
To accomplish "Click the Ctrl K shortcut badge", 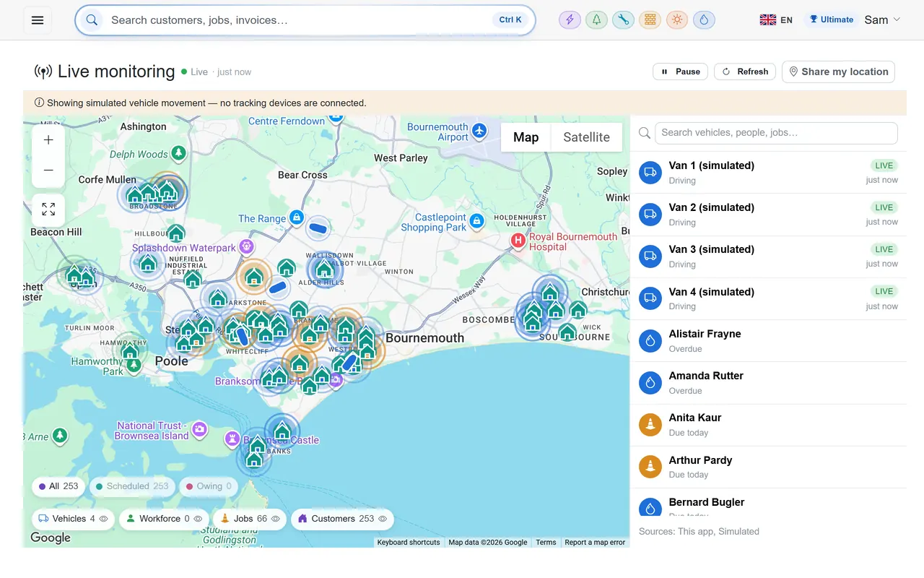I will tap(510, 20).
